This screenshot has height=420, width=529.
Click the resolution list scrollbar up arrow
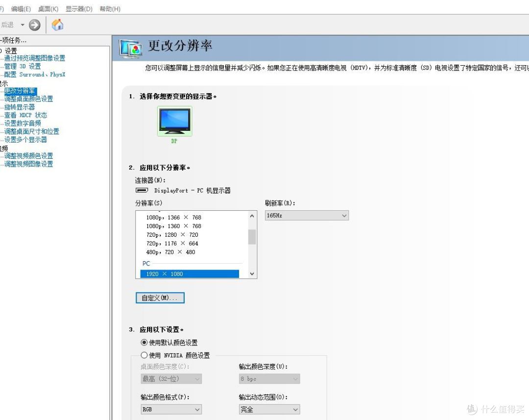coord(252,216)
